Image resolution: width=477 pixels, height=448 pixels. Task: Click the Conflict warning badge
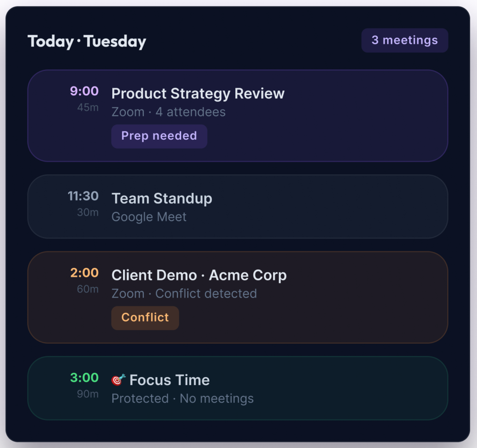click(x=145, y=318)
